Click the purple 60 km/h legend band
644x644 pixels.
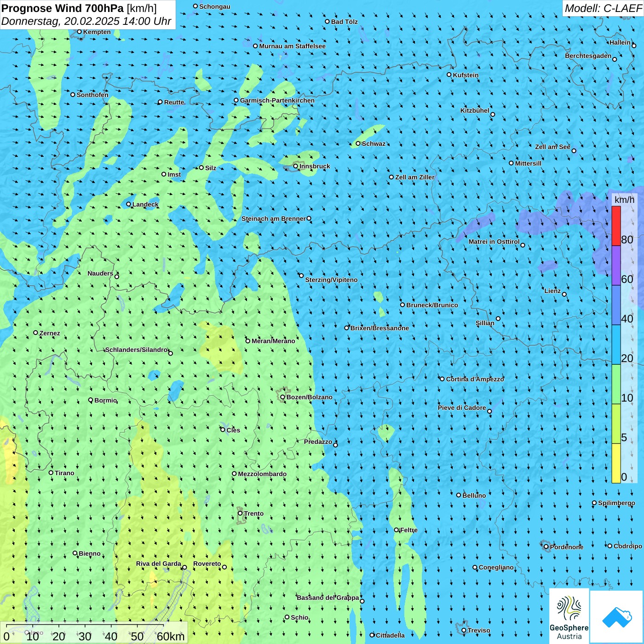click(616, 266)
